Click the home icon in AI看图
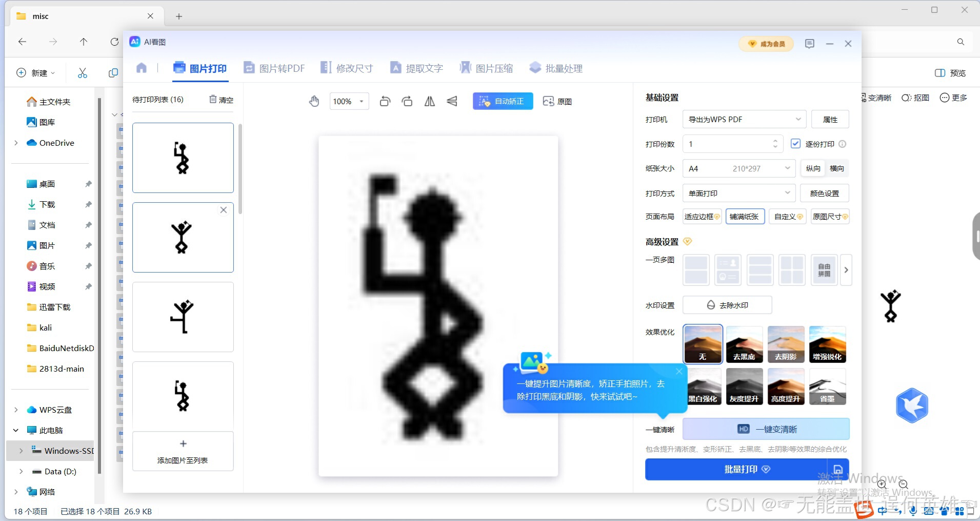 point(142,68)
